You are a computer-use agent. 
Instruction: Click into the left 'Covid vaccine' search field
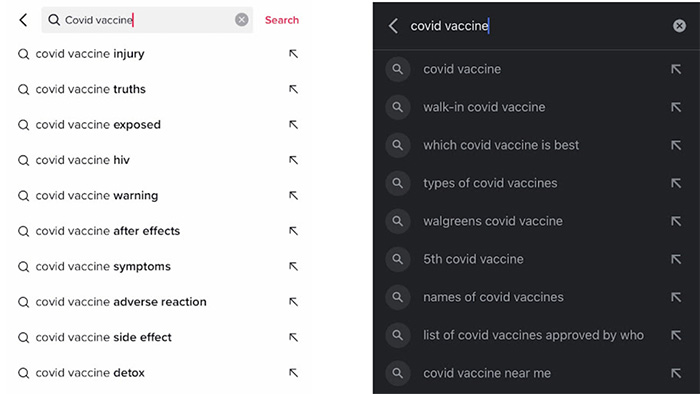147,20
